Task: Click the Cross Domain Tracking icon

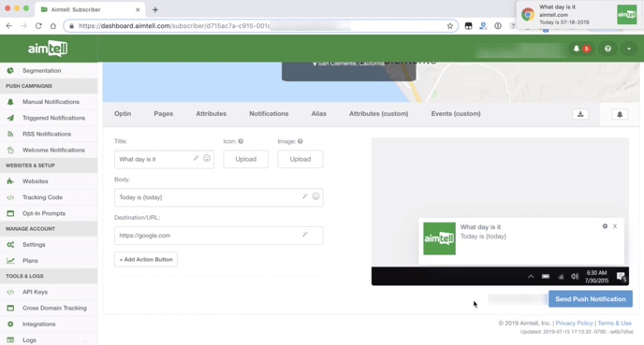Action: coord(10,308)
